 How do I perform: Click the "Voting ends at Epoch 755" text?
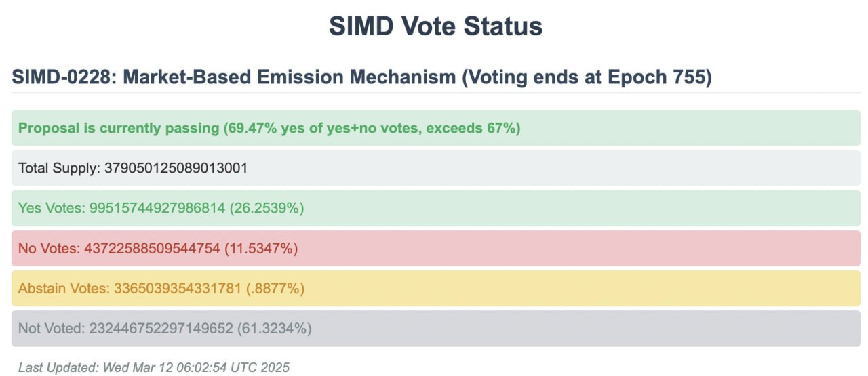[587, 77]
